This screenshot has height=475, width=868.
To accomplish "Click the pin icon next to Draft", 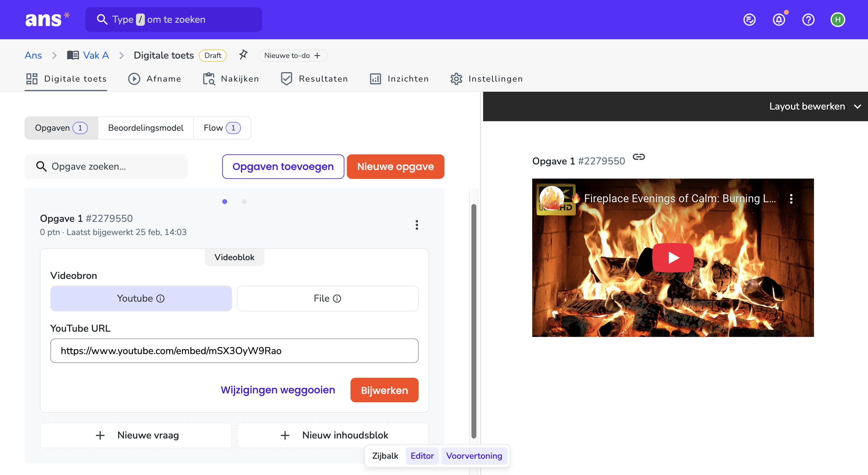I will pyautogui.click(x=243, y=55).
